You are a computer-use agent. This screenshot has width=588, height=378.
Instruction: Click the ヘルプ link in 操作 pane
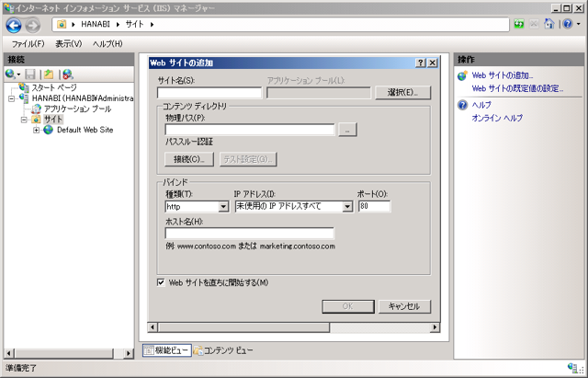[481, 105]
